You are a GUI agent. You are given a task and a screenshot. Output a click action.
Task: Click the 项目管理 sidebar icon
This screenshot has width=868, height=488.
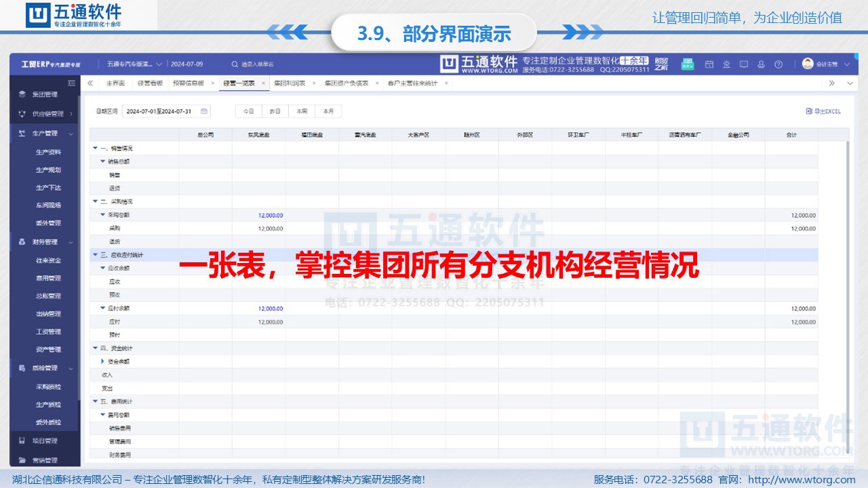(x=22, y=441)
